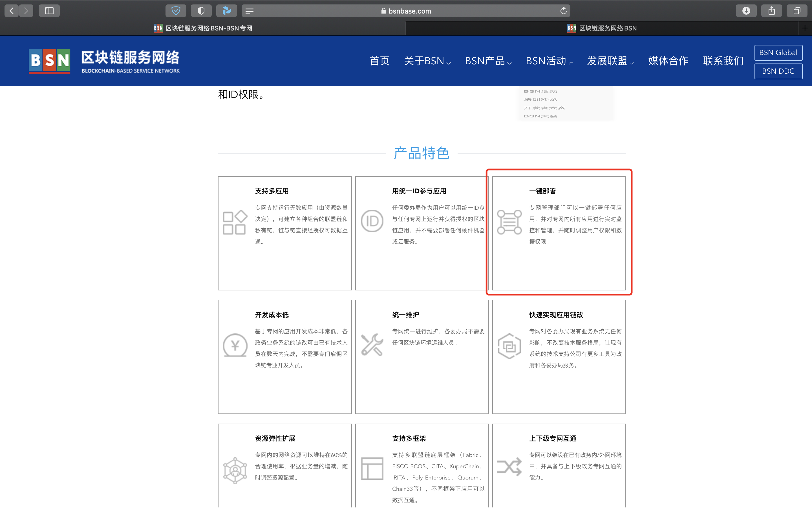812x508 pixels.
Task: Open the privacy report half-shield icon
Action: pos(201,11)
